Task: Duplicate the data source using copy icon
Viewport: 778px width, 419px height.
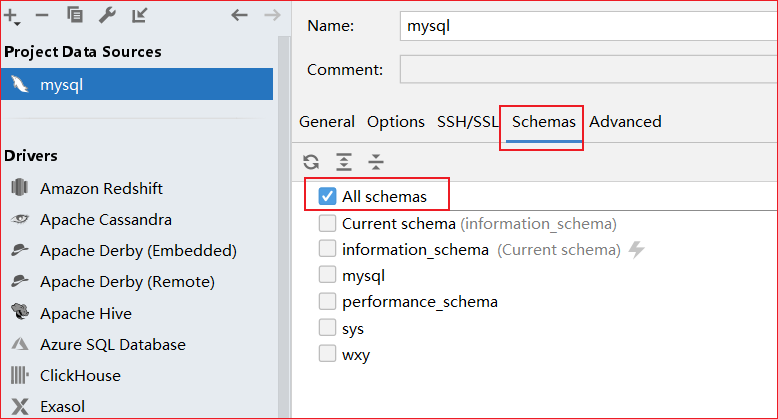Action: click(x=75, y=15)
